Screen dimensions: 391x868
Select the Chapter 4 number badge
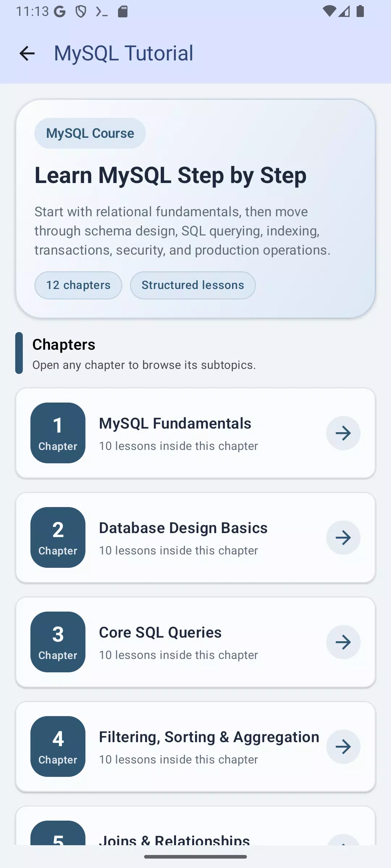point(58,746)
